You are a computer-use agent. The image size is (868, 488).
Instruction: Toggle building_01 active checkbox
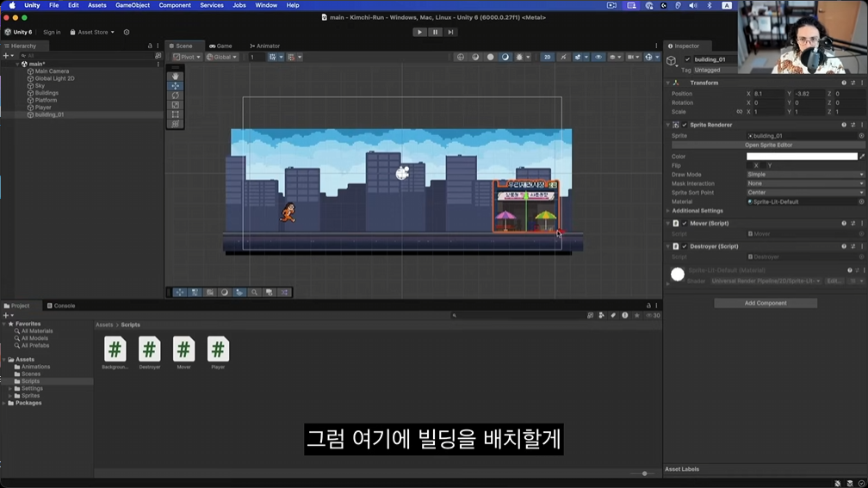[687, 59]
